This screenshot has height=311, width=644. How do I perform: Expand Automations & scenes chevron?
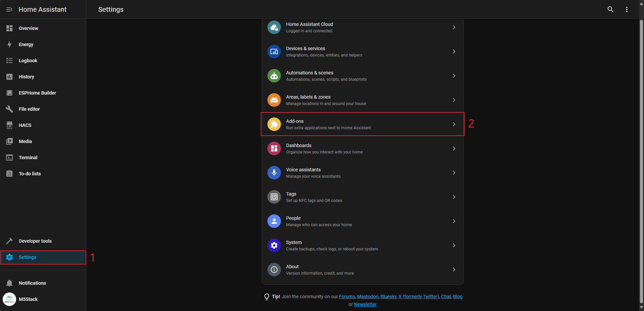(x=454, y=76)
